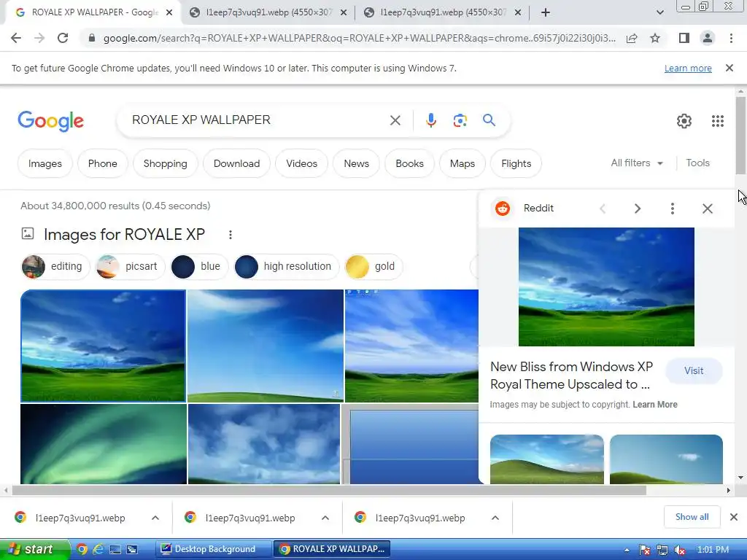Show hidden system tray icons
Image resolution: width=747 pixels, height=560 pixels.
[627, 550]
